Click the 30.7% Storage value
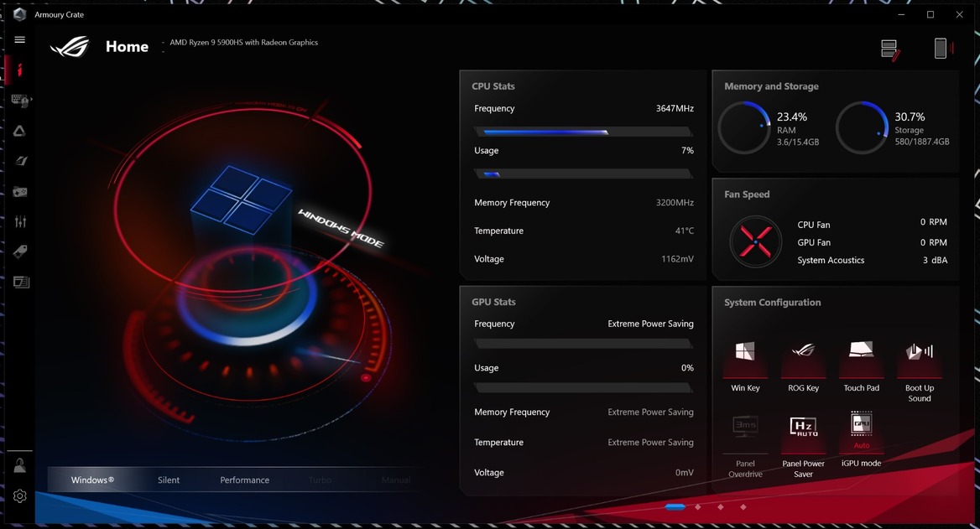Screen dimensions: 980x529 tap(910, 117)
